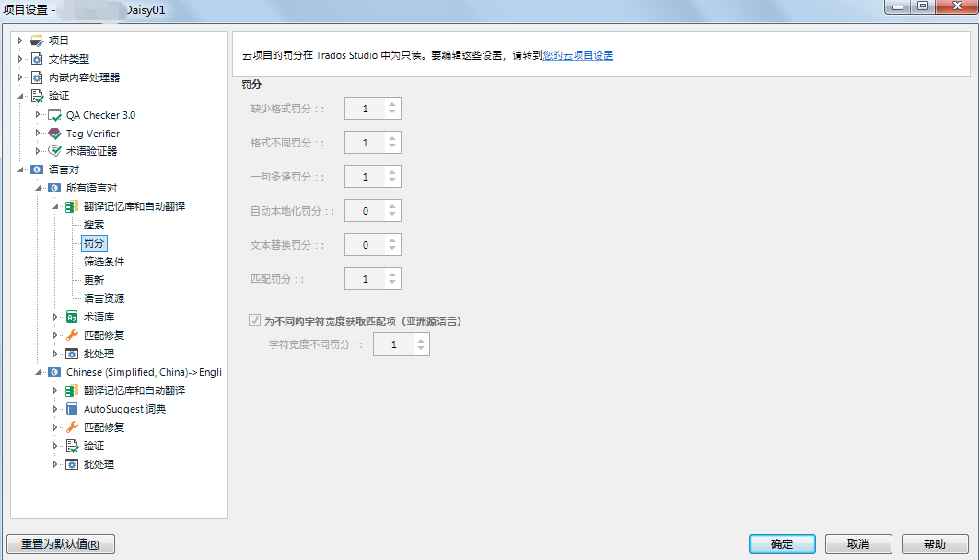This screenshot has height=560, width=979.
Task: Decrease 匹配罚分 with down arrow
Action: [x=392, y=283]
